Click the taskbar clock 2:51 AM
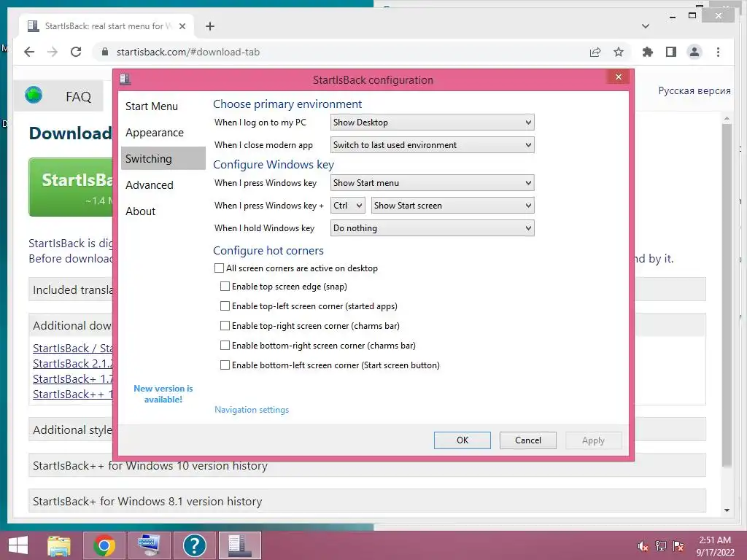Viewport: 747px width, 560px height. (715, 545)
